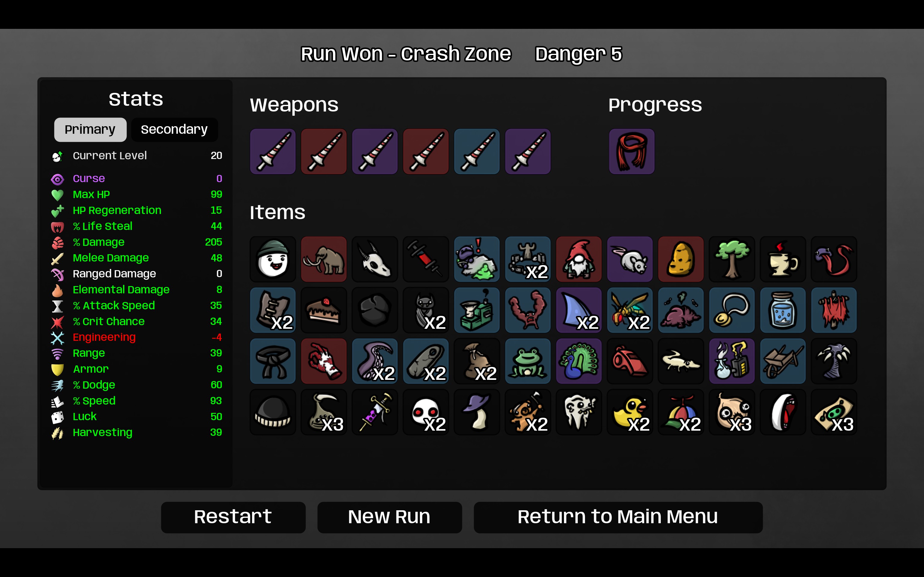Switch to the Secondary stats tab

174,130
